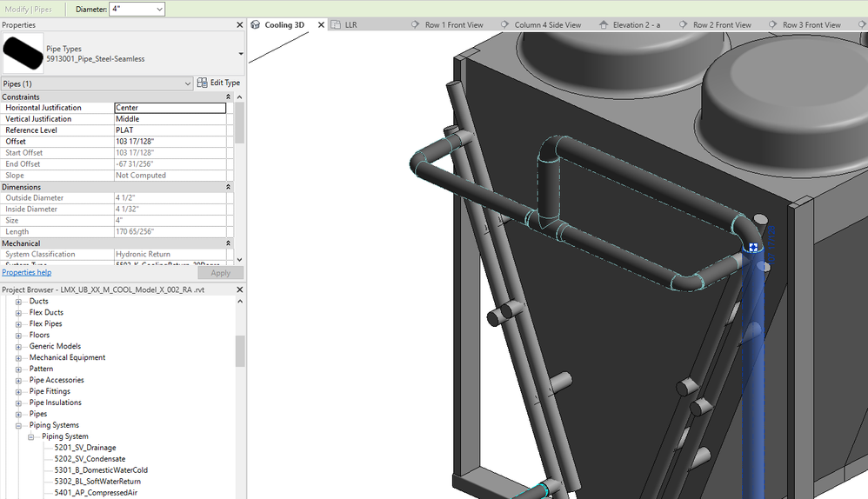Expand the Flex Pipes tree node
This screenshot has height=499, width=868.
pos(18,324)
